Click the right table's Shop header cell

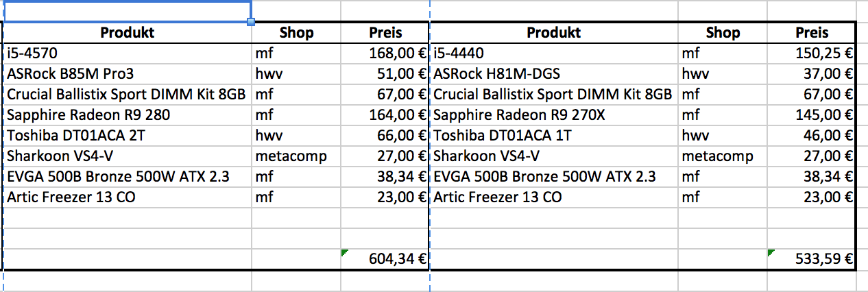click(x=723, y=32)
